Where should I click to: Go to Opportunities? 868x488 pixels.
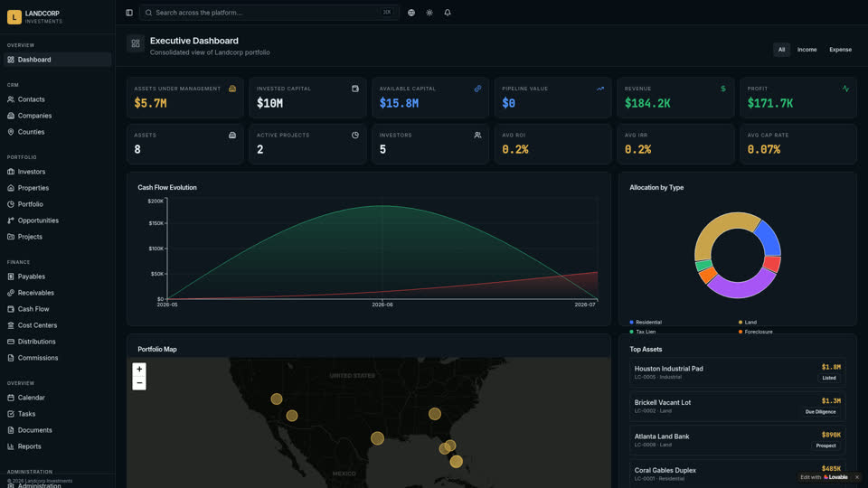[x=58, y=221]
